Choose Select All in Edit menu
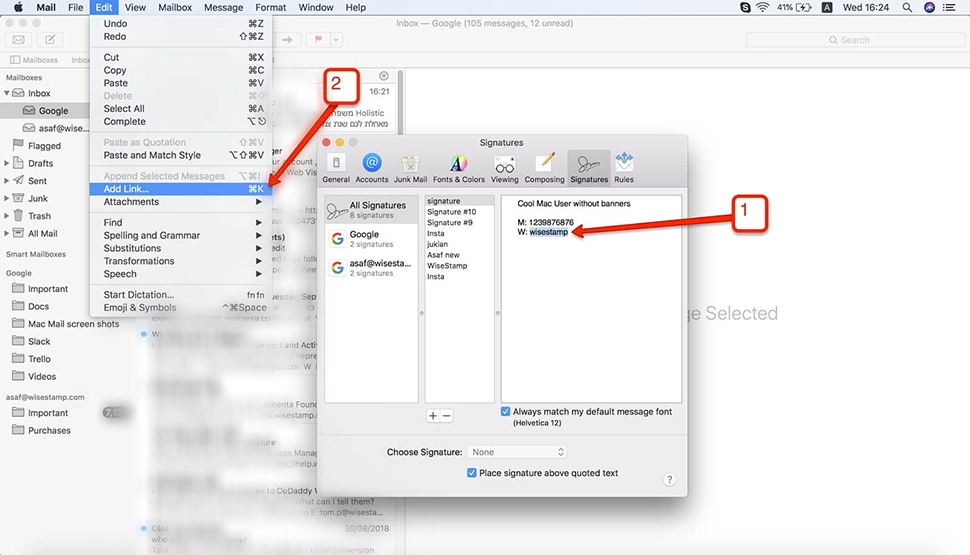The width and height of the screenshot is (970, 555). [181, 108]
